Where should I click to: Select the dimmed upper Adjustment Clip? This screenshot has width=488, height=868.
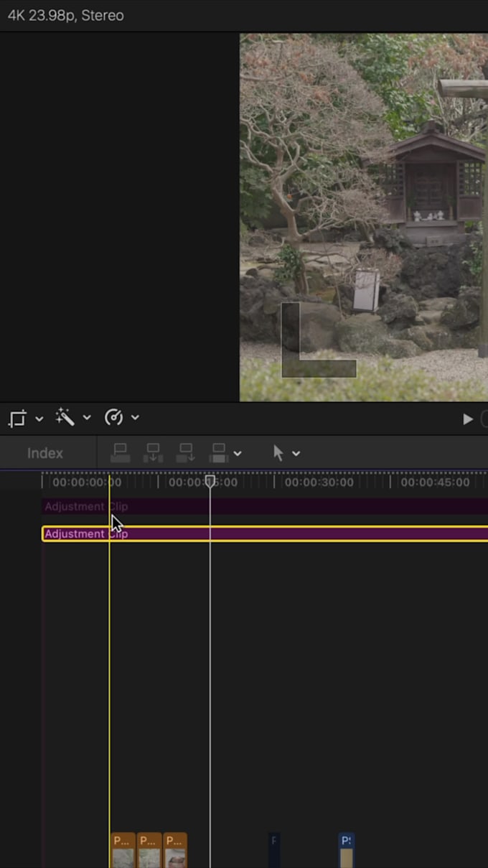tap(265, 507)
